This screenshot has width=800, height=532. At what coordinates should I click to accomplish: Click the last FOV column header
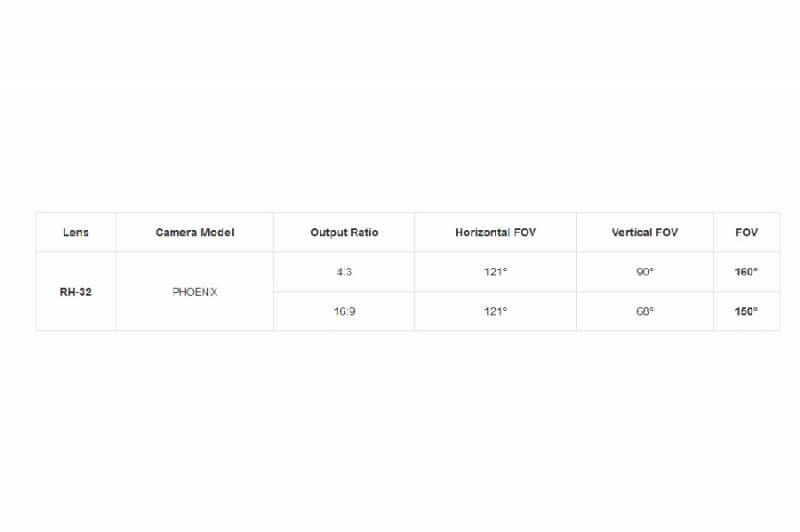click(746, 232)
